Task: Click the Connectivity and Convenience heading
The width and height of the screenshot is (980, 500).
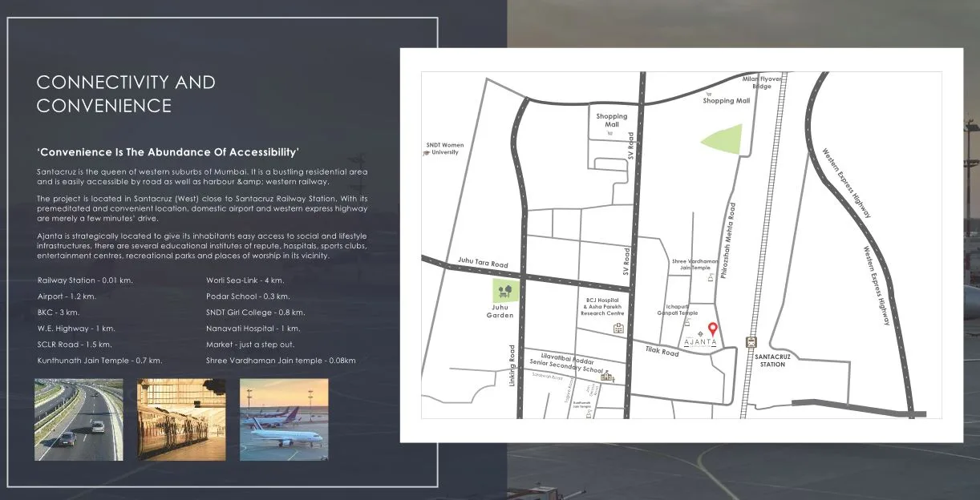Action: (125, 93)
